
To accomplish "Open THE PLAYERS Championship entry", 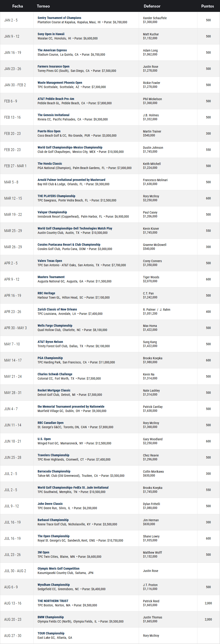I will tap(56, 196).
